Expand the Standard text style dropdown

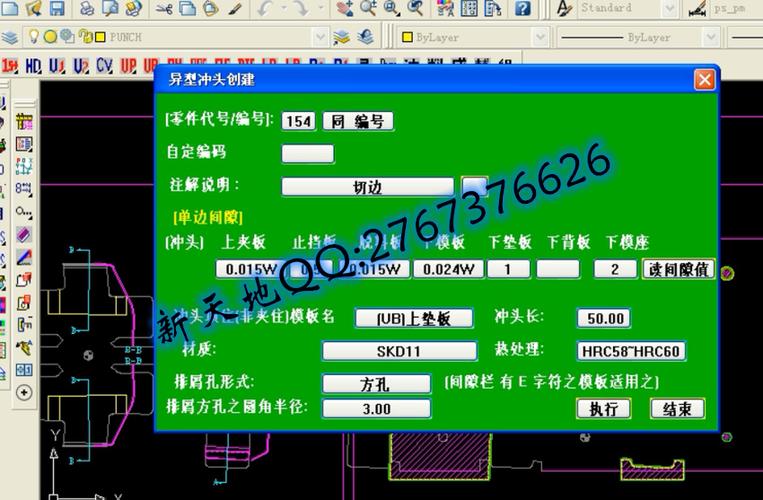pos(670,8)
